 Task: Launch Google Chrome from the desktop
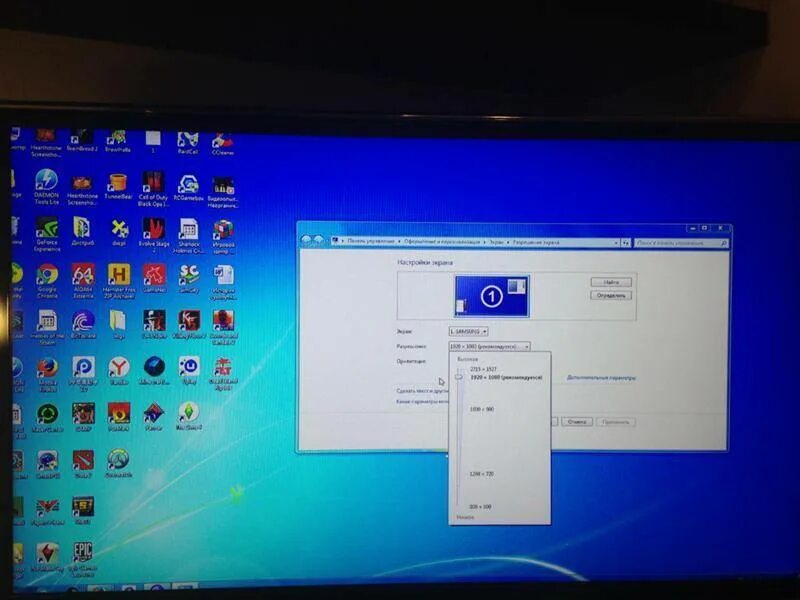[x=47, y=281]
